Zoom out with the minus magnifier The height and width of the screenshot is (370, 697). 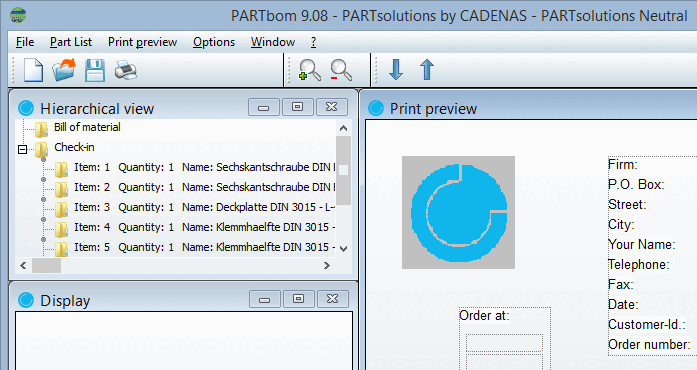point(341,70)
